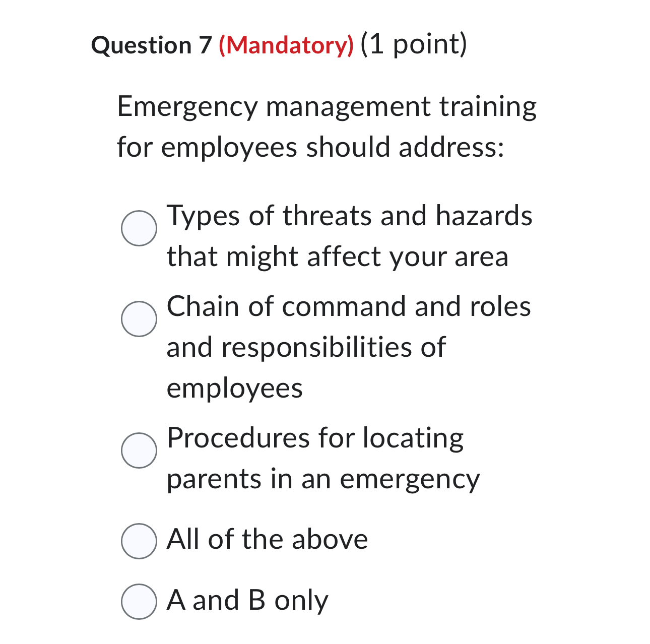
Task: Click the label text 'All of the above'
Action: [267, 539]
